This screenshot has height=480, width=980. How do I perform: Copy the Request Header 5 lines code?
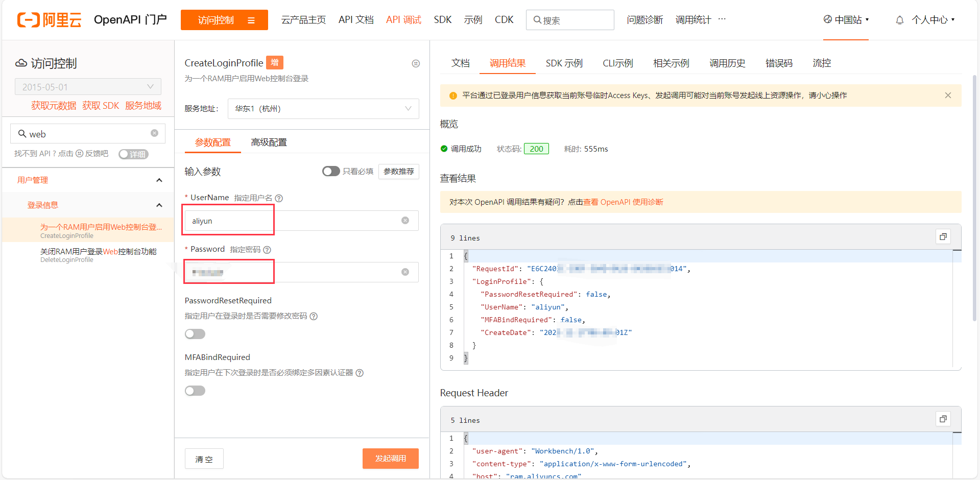(x=943, y=419)
